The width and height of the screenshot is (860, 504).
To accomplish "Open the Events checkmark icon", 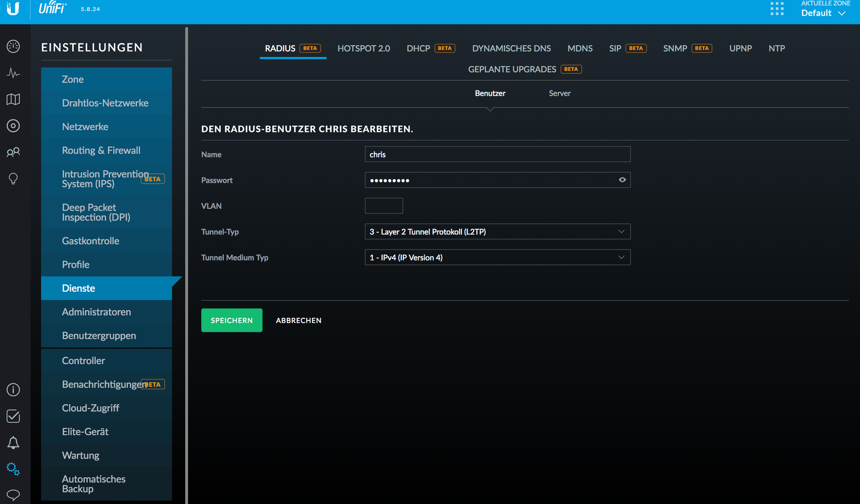I will [x=13, y=416].
